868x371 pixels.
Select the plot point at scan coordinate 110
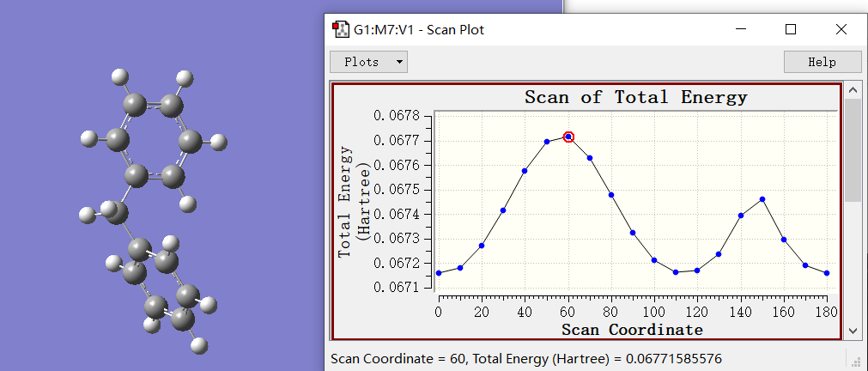tap(676, 272)
